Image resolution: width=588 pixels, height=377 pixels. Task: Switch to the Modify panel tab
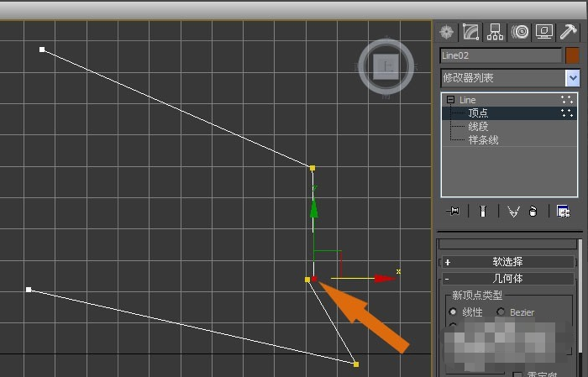[x=470, y=32]
